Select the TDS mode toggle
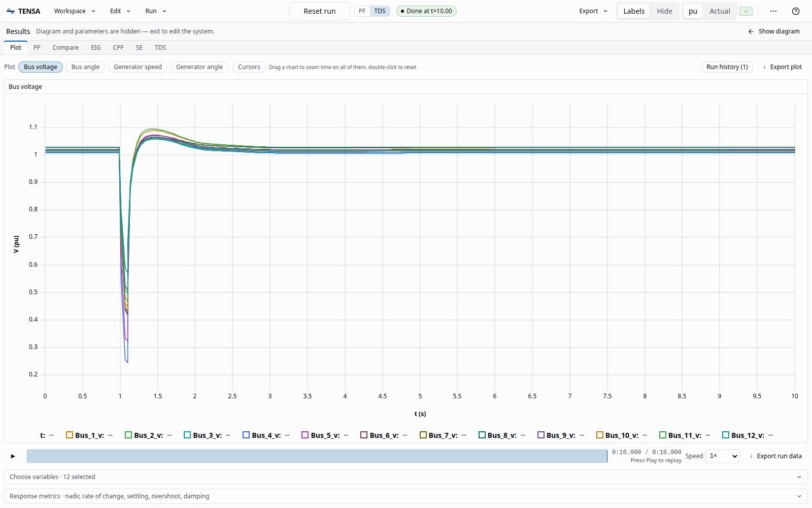The image size is (812, 508). pos(380,11)
